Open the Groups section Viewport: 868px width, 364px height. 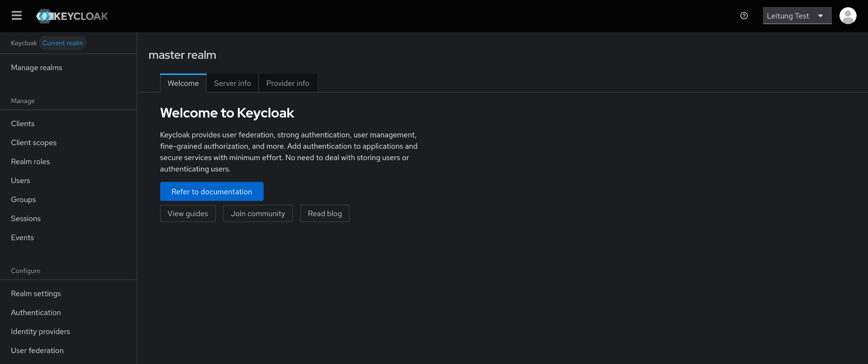pos(68,199)
